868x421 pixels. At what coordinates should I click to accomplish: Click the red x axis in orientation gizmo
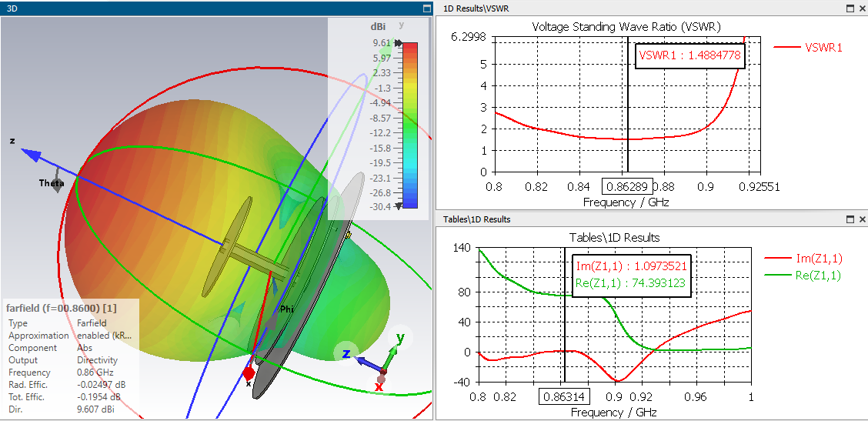point(380,383)
